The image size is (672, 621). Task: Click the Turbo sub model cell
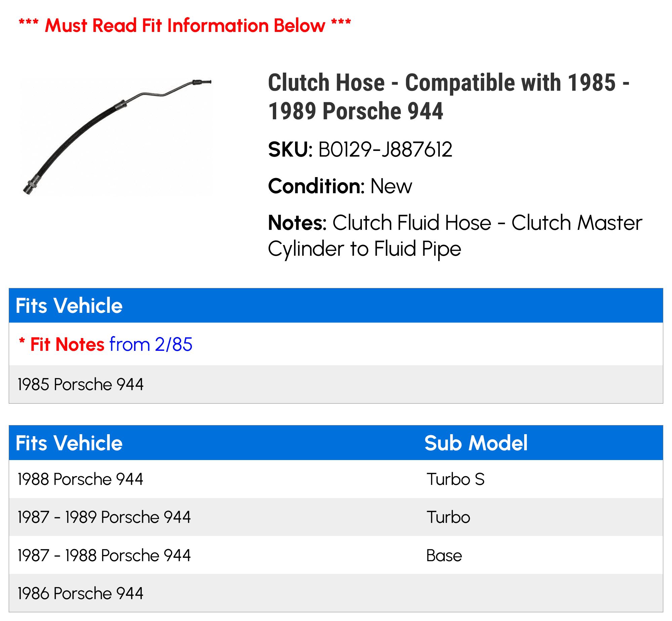pyautogui.click(x=448, y=517)
